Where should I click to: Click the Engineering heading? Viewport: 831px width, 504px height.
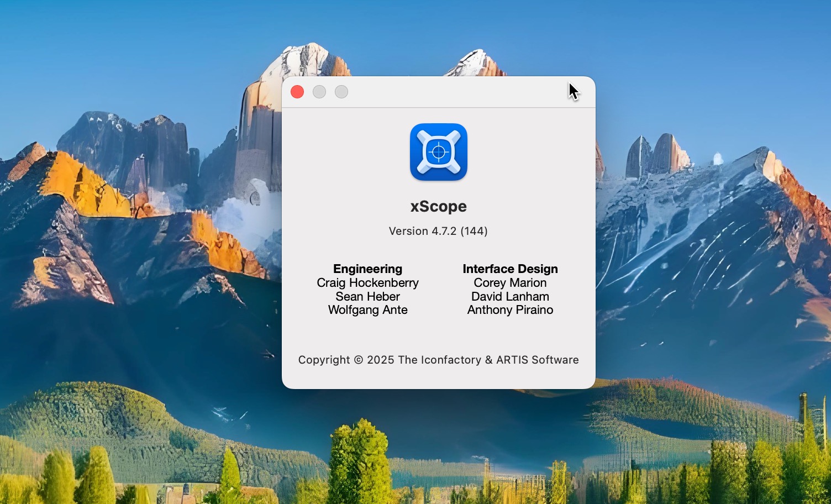tap(368, 269)
